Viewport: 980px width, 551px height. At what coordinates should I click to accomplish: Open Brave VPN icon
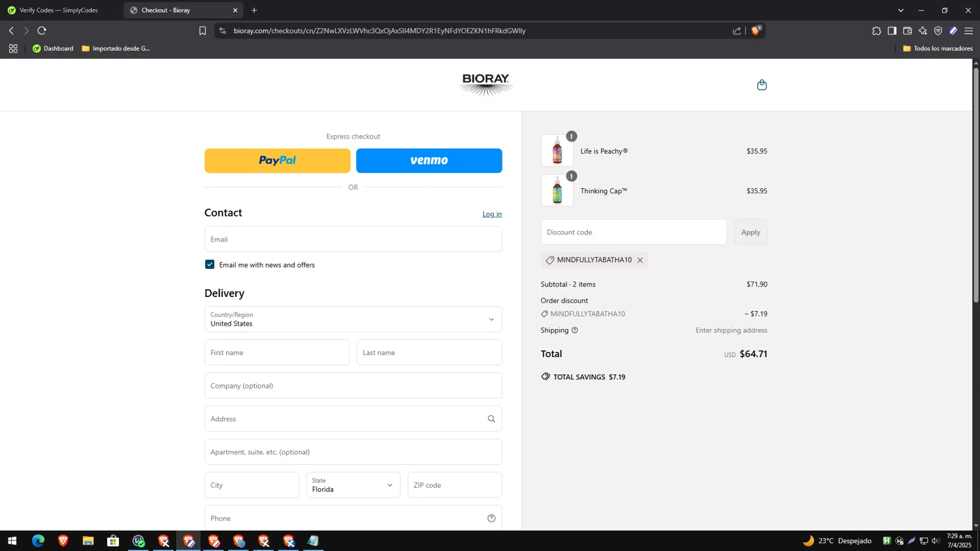938,31
